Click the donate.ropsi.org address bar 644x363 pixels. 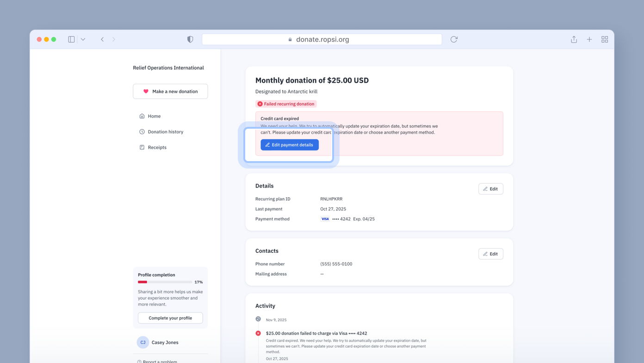[x=322, y=39]
